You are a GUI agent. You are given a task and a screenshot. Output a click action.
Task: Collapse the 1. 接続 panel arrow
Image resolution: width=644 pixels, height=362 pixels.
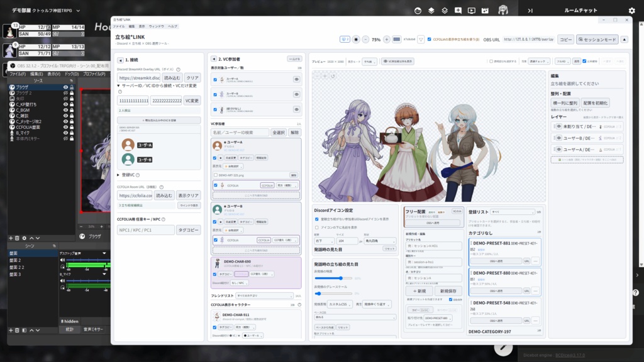click(x=120, y=60)
